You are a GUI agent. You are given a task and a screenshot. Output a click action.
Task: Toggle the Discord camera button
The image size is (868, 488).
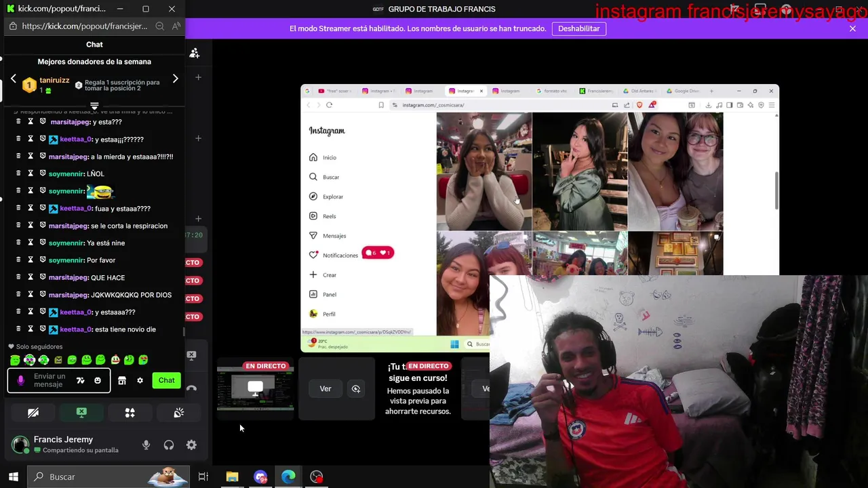pos(33,412)
